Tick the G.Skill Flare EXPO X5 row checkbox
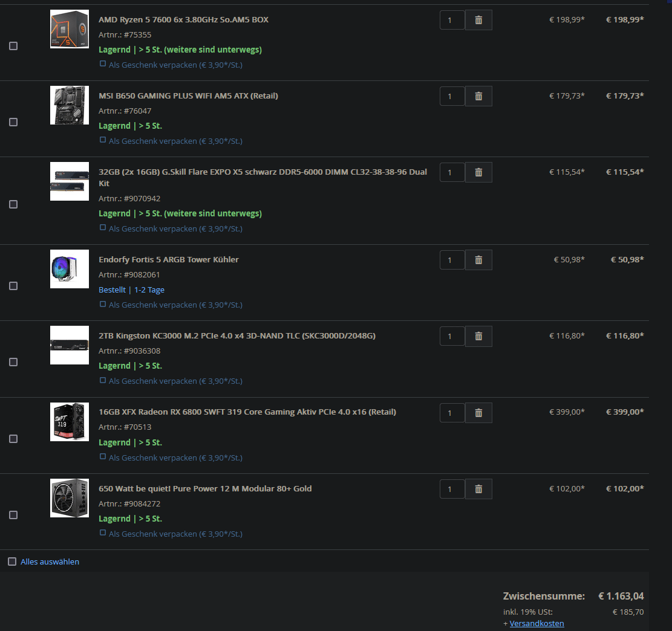The width and height of the screenshot is (672, 631). 13,204
